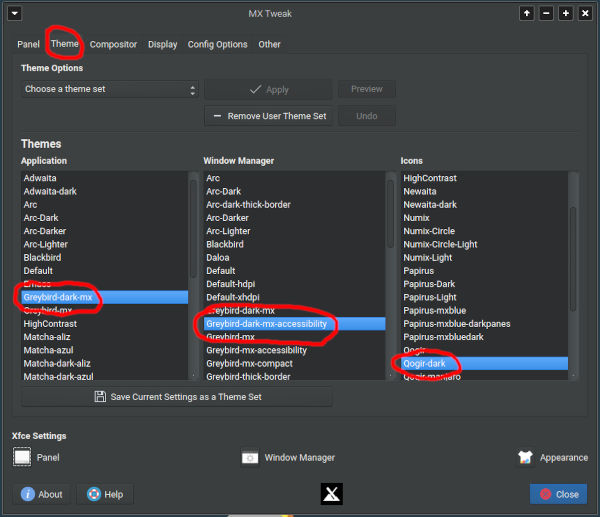The image size is (600, 517).
Task: Switch to the Panel tab
Action: tap(28, 44)
